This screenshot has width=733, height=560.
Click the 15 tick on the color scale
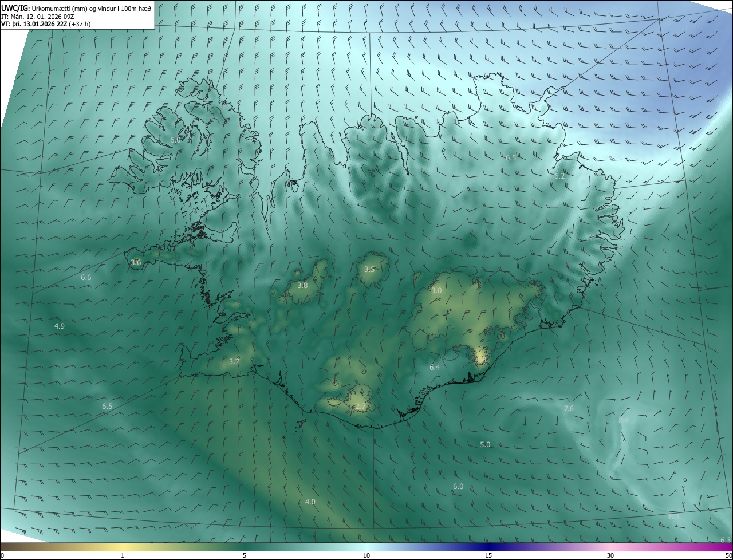pos(488,555)
